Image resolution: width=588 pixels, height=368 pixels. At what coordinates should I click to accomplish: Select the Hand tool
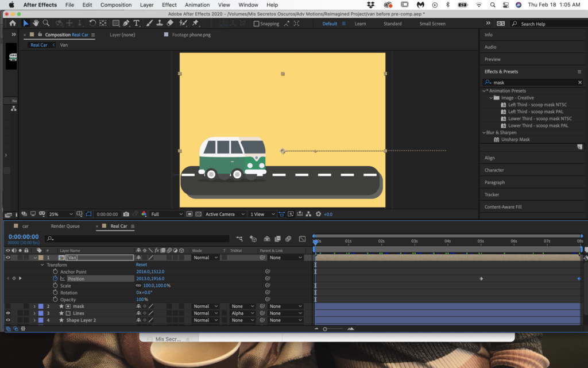click(36, 24)
